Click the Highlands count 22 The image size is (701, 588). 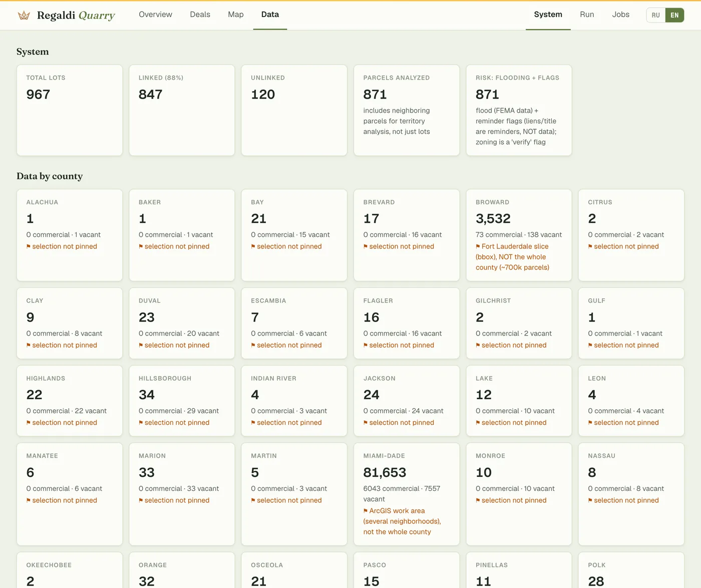coord(34,395)
